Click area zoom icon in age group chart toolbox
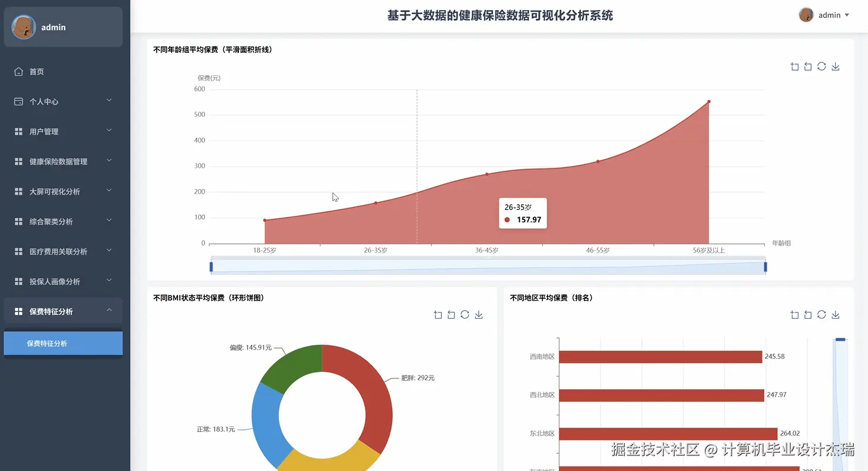 click(794, 66)
